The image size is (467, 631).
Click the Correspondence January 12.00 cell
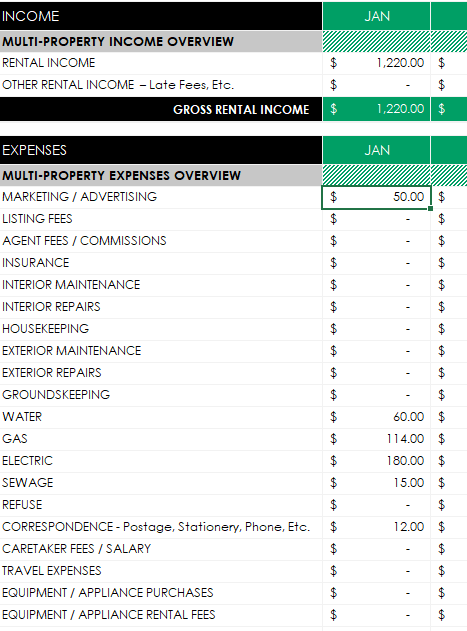pos(376,527)
